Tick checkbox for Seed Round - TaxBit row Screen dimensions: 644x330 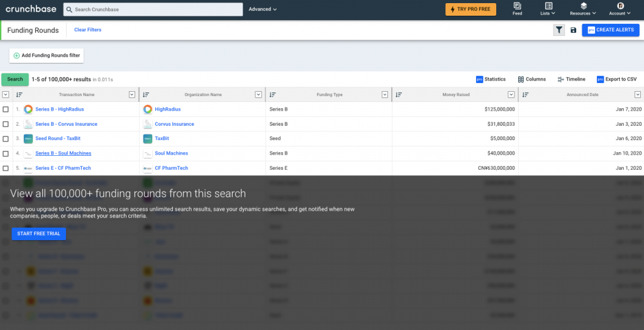[6, 139]
